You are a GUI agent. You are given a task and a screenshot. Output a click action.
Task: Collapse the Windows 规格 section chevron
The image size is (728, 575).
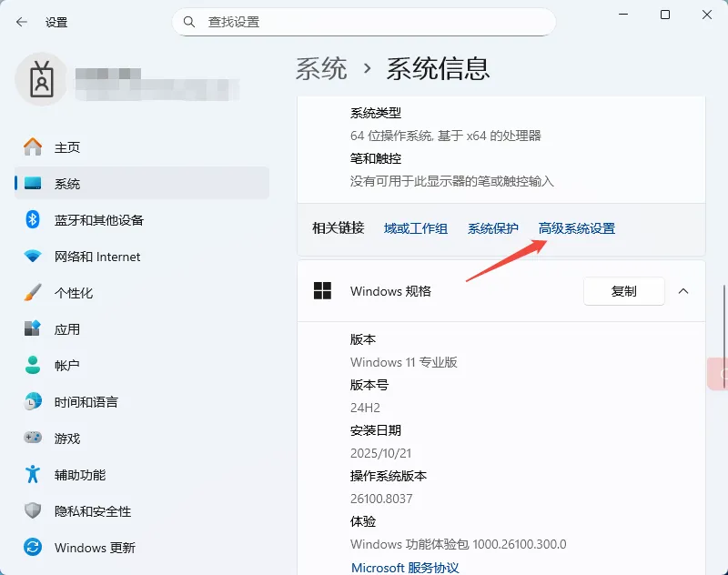coord(683,291)
